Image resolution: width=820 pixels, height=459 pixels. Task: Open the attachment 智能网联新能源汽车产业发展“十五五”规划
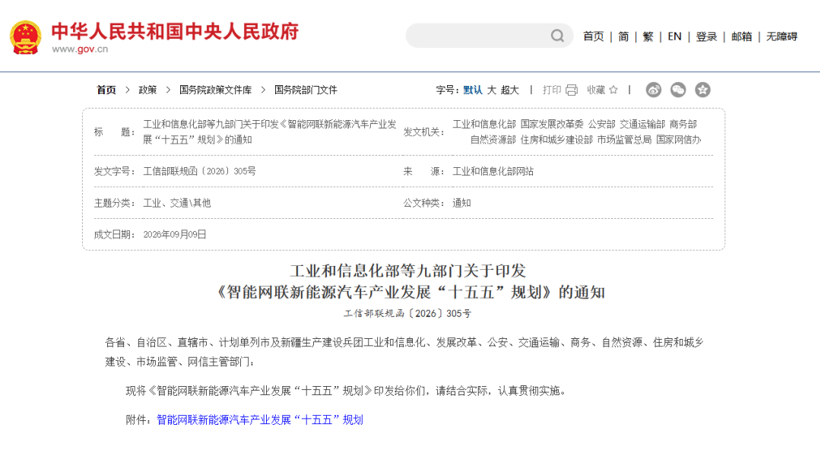[x=260, y=420]
